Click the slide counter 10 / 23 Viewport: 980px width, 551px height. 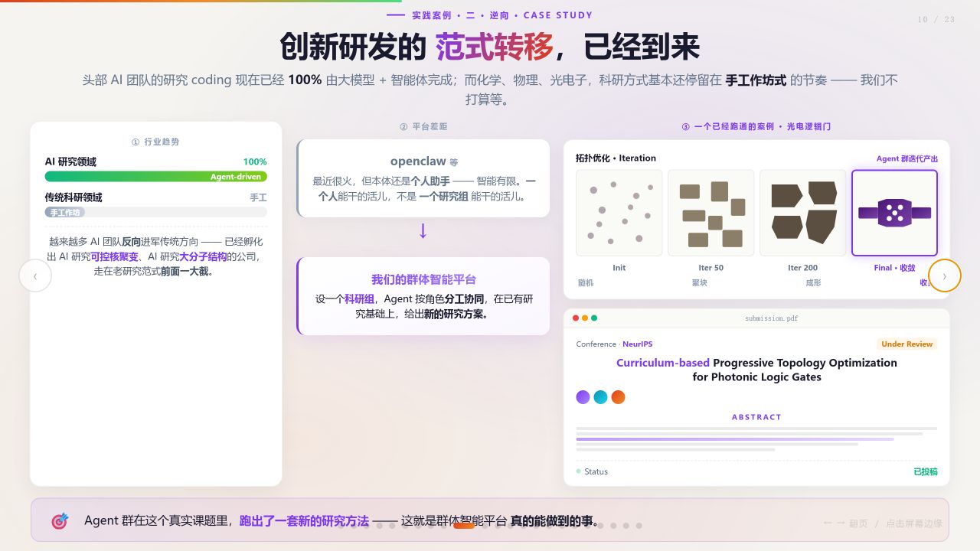tap(936, 20)
